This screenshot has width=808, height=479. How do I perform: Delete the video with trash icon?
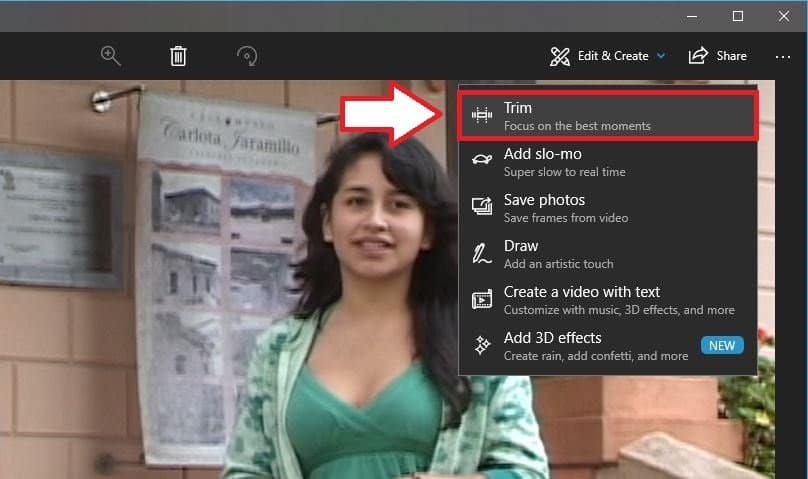[x=178, y=56]
